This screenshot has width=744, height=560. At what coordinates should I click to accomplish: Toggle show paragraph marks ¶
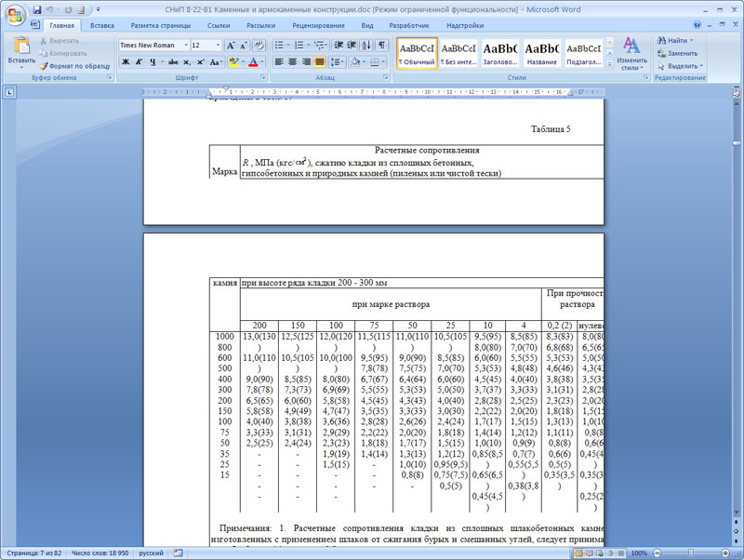pos(381,45)
